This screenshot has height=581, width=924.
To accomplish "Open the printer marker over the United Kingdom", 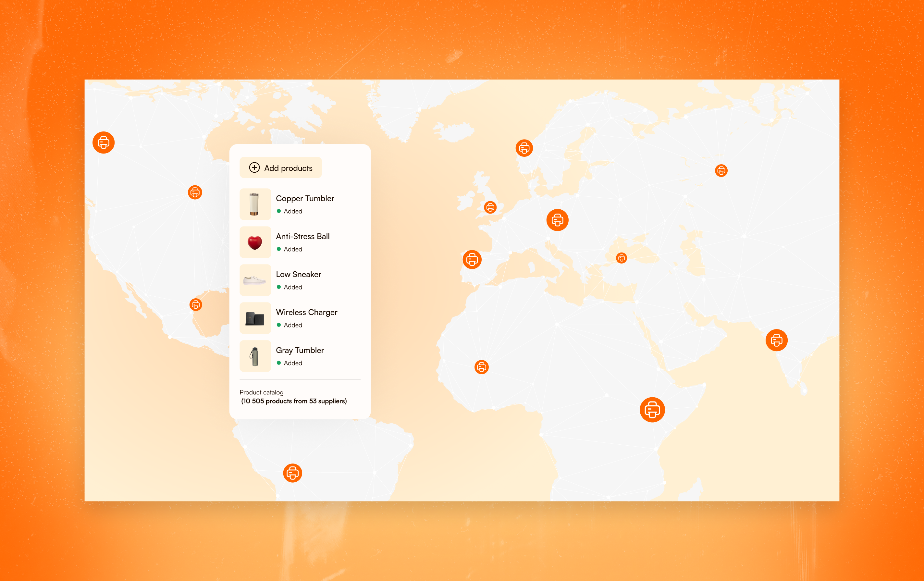I will tap(490, 208).
